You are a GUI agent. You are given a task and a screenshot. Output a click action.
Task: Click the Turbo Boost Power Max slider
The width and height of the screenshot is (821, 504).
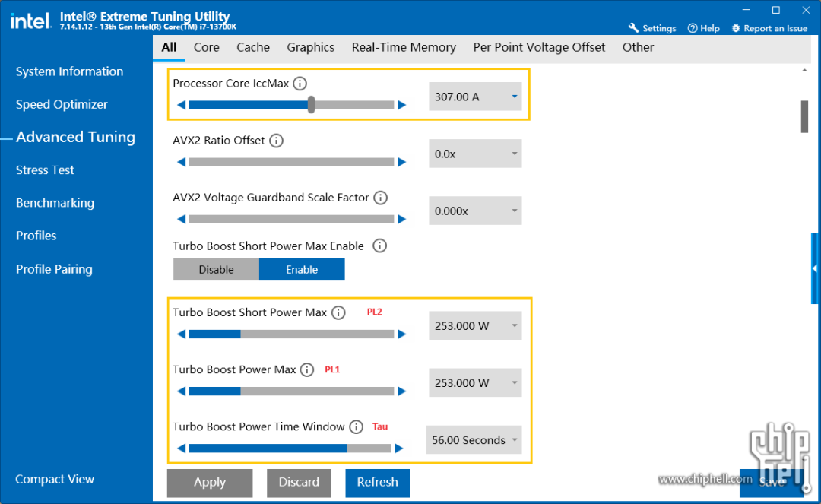[x=292, y=391]
